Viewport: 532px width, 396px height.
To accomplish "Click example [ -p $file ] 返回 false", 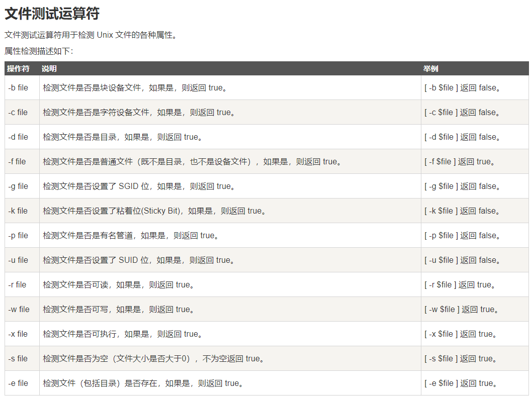I will pyautogui.click(x=463, y=236).
